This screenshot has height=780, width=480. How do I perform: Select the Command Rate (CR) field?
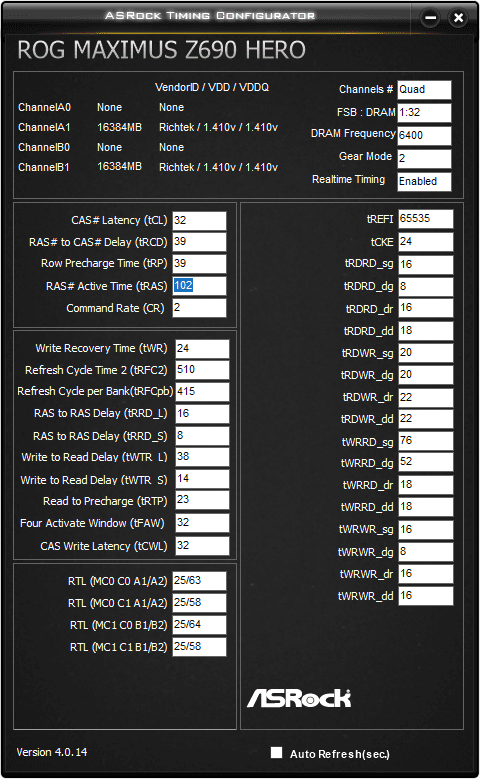coord(199,308)
